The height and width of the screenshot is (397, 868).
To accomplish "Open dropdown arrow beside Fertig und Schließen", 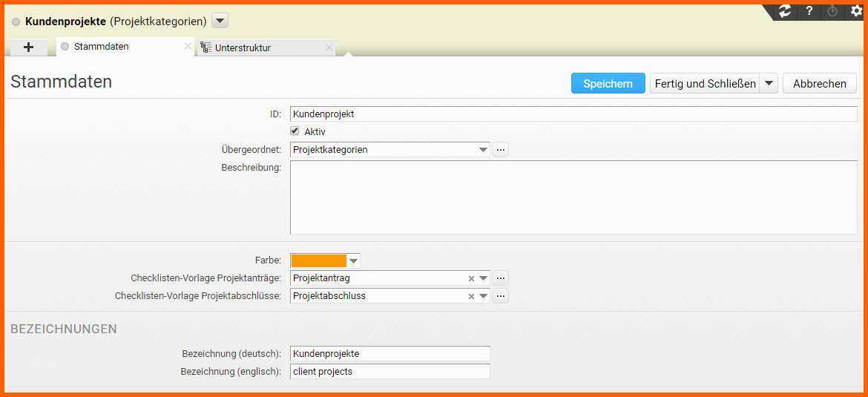I will click(x=769, y=84).
